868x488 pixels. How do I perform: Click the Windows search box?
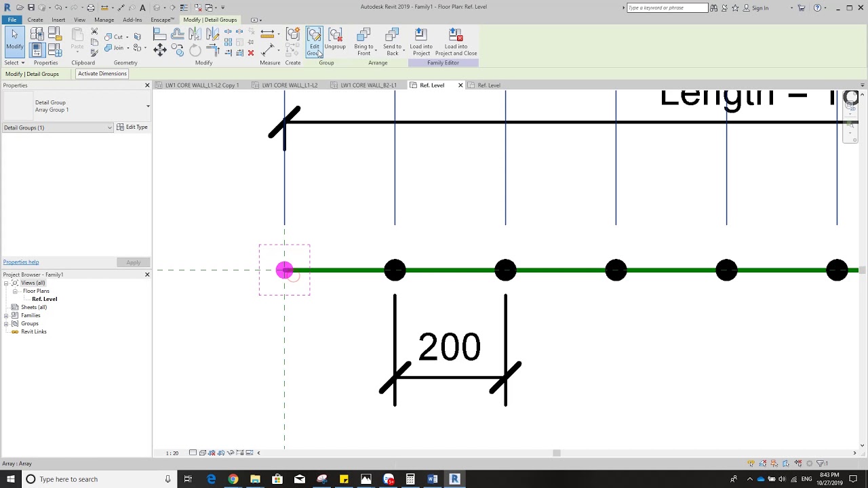pyautogui.click(x=99, y=479)
